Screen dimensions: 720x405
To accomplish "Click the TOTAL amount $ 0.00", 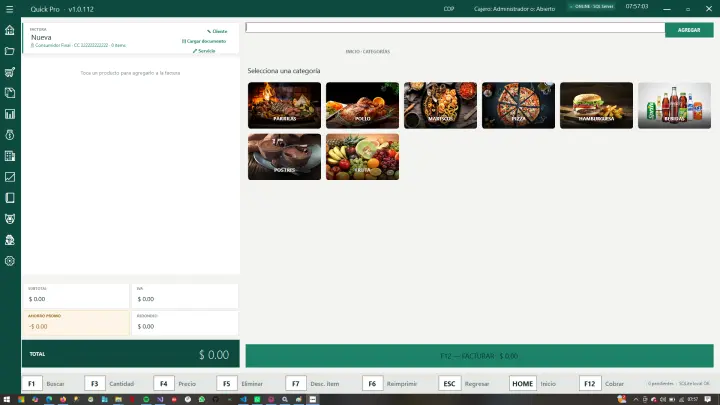I will 214,354.
